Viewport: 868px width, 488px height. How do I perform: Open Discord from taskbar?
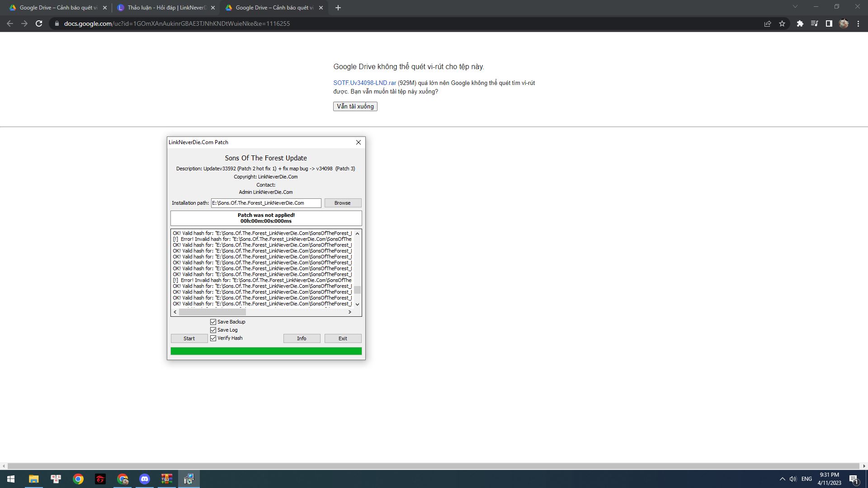pos(145,479)
